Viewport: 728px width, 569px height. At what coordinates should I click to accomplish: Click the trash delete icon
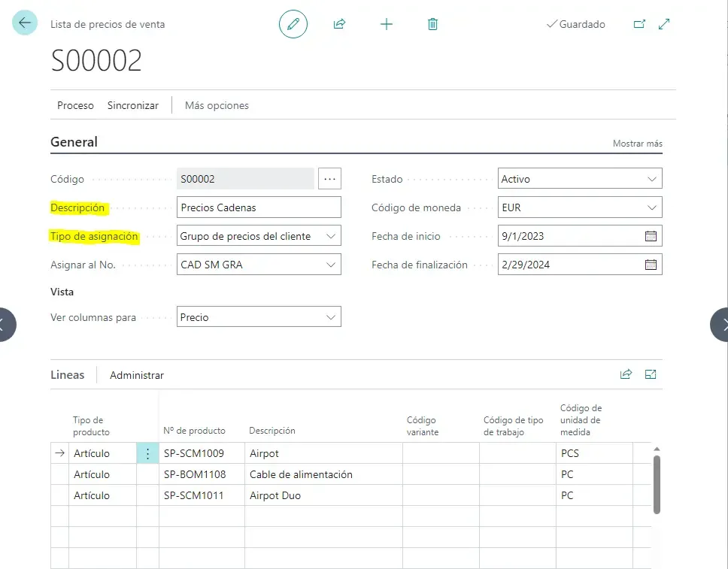coord(432,24)
